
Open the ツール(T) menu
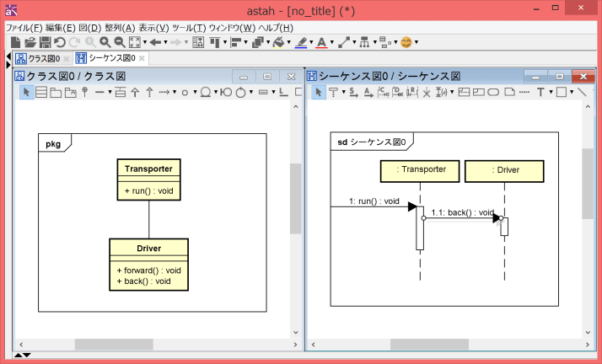(188, 27)
